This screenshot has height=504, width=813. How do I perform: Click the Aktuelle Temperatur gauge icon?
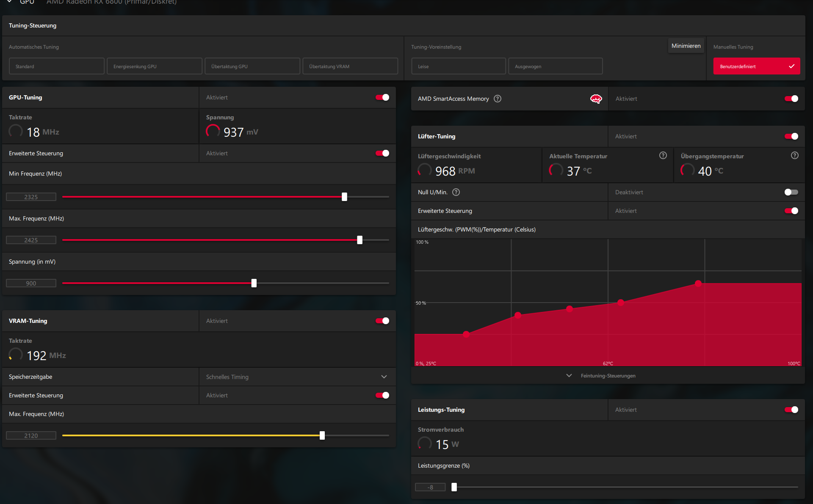click(x=556, y=170)
